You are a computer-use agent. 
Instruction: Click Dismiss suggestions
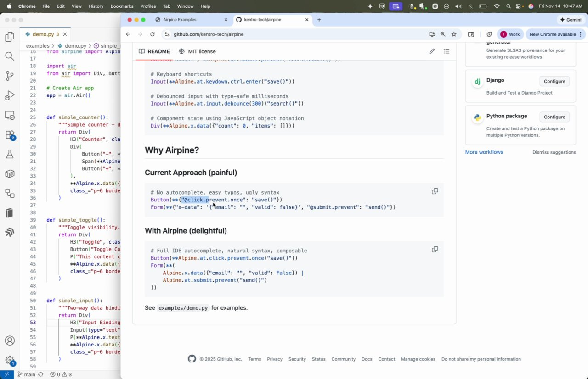554,152
